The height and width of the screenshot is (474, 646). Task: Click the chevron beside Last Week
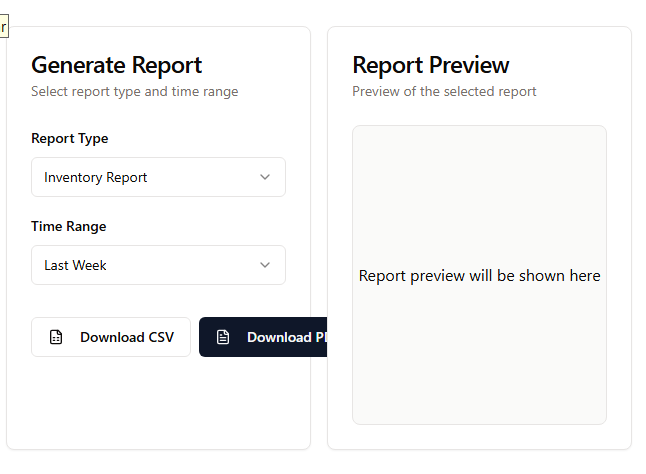(x=265, y=265)
